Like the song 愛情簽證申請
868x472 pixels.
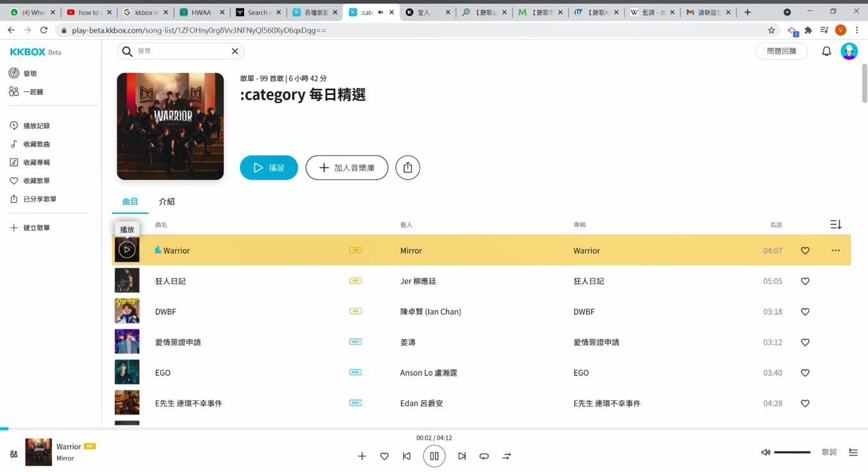click(805, 342)
